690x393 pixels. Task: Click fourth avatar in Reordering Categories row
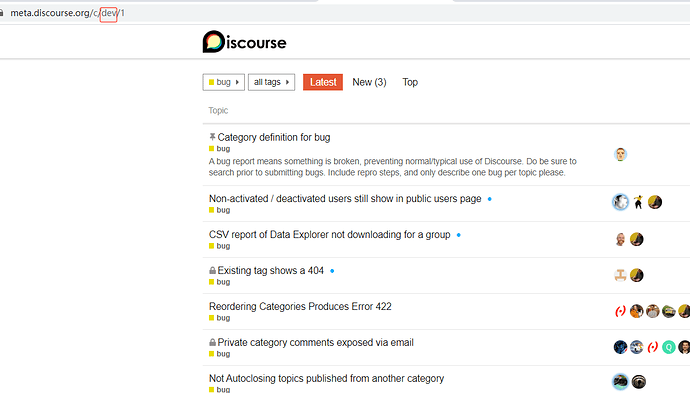point(669,311)
